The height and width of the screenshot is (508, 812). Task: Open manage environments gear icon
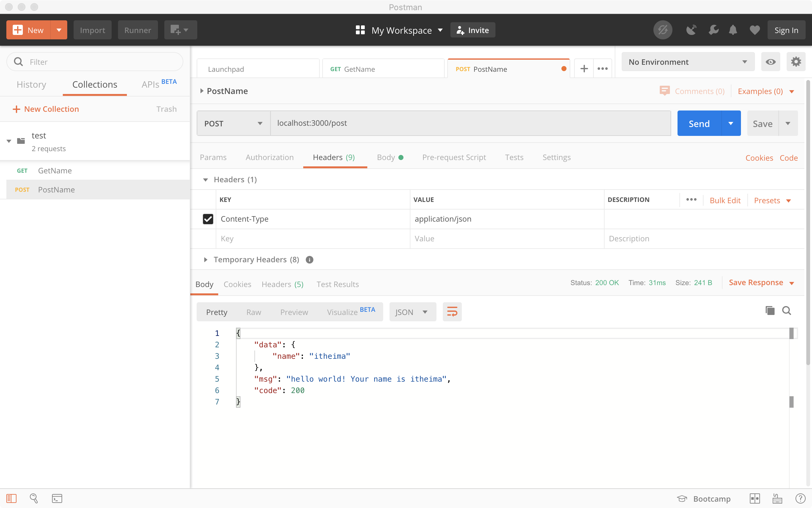point(796,62)
